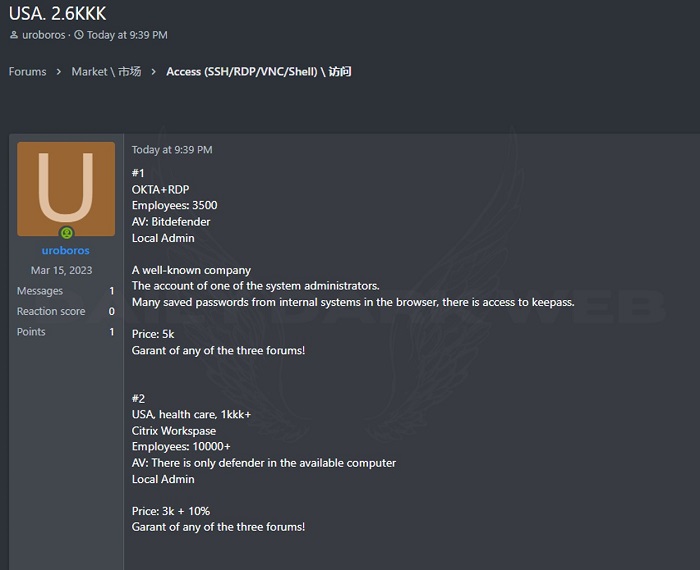Open uroboros author link under thread title

point(44,35)
